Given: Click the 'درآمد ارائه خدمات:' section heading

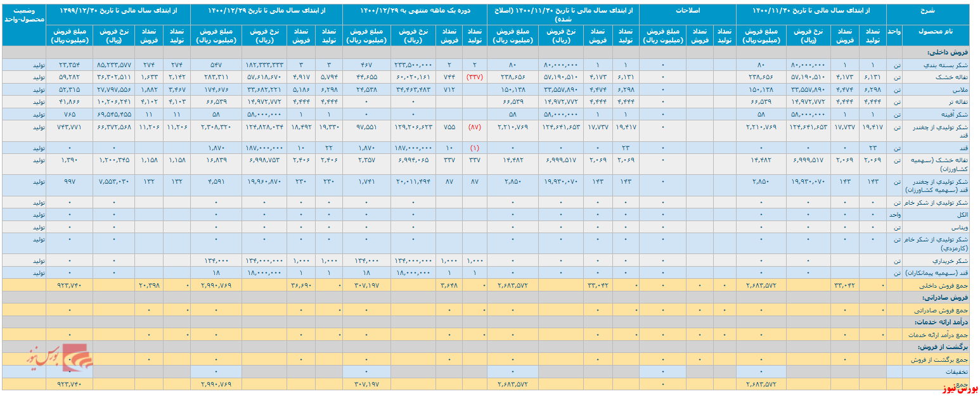Looking at the screenshot, I should [939, 322].
